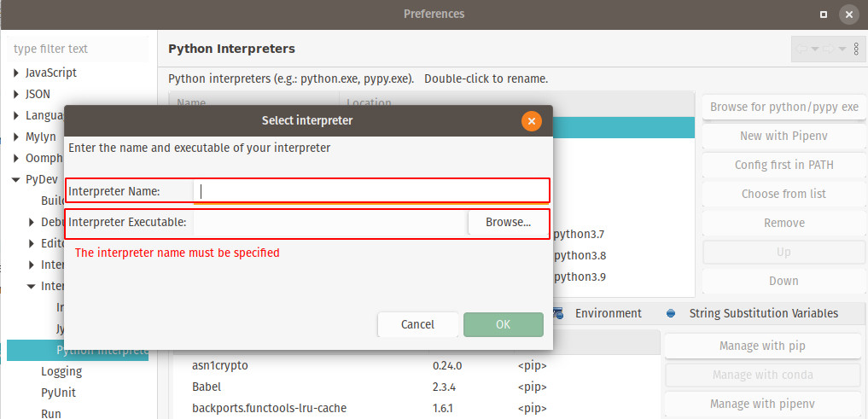The height and width of the screenshot is (419, 868).
Task: Click the String Substitution Variables tab icon
Action: [x=671, y=313]
